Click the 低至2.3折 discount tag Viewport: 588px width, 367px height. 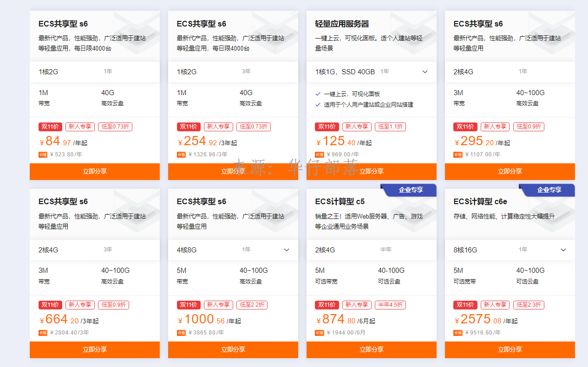[529, 305]
